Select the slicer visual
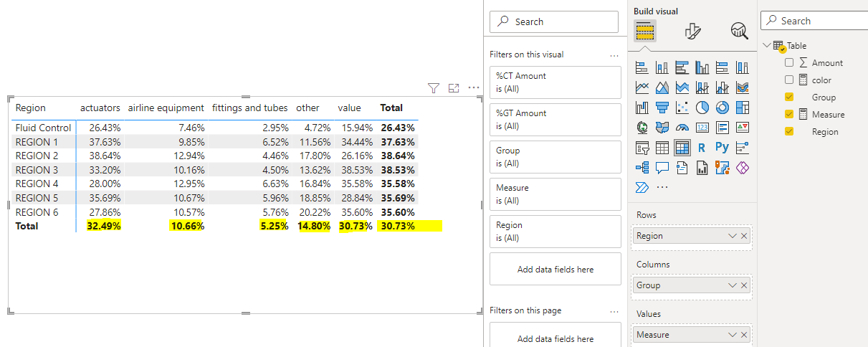868x347 pixels. pos(642,148)
